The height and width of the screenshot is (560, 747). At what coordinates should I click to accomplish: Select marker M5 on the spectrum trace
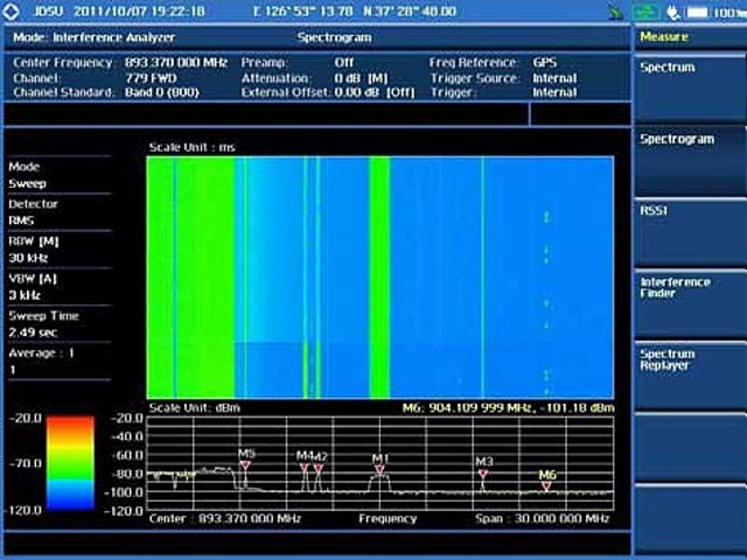click(x=245, y=465)
